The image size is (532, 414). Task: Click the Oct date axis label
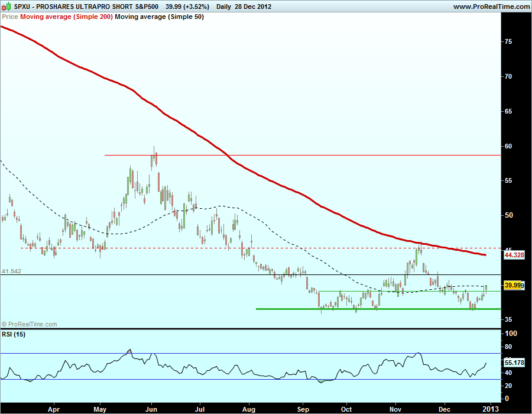[x=346, y=409]
